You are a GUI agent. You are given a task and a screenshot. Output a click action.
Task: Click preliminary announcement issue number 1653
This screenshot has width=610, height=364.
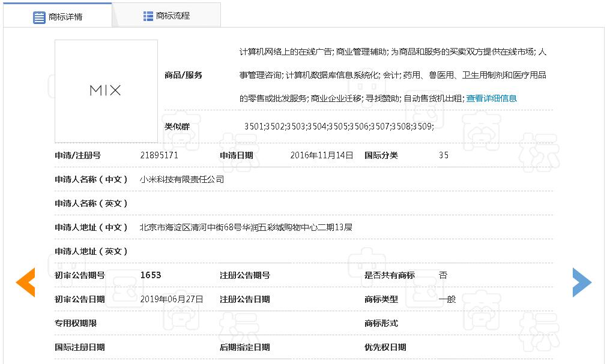150,275
